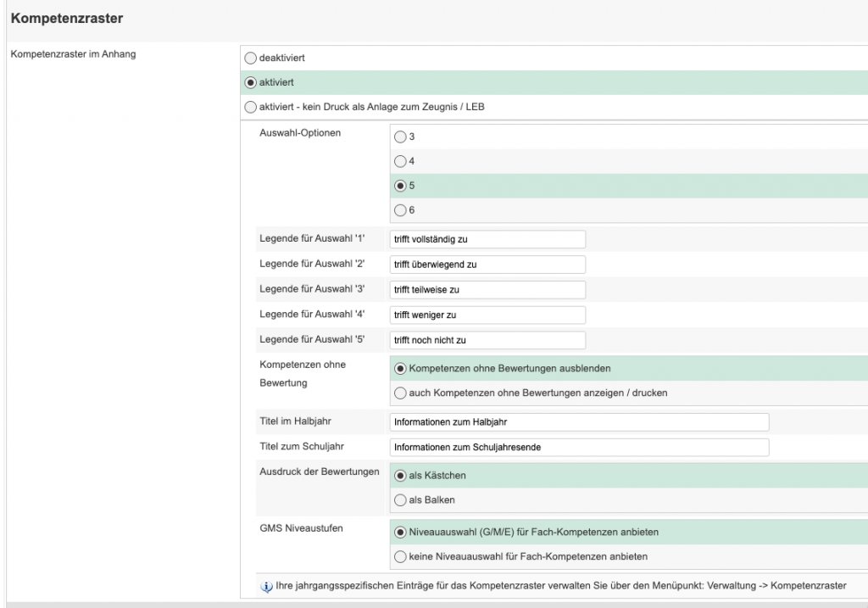This screenshot has width=868, height=608.
Task: Click the 'Titel im Halbjahr' label
Action: (296, 421)
